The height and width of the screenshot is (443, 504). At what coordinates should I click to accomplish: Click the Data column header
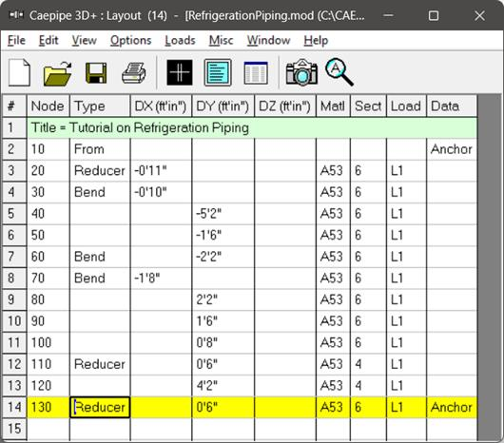452,106
